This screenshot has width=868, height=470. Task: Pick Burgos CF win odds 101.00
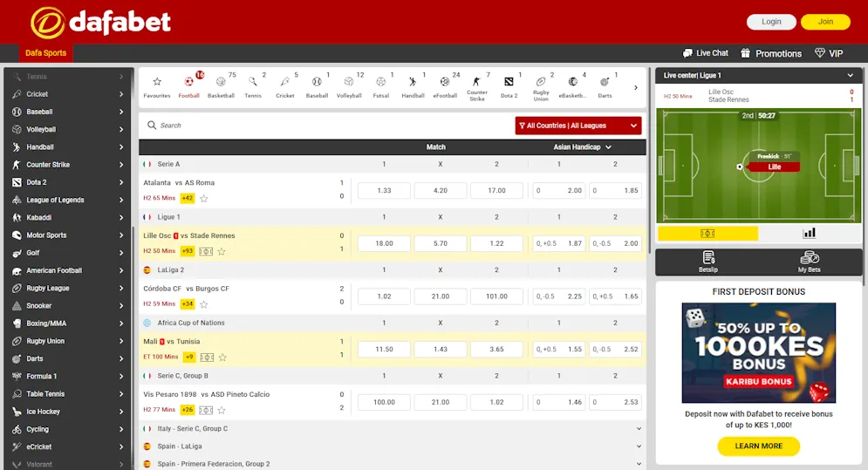point(496,296)
